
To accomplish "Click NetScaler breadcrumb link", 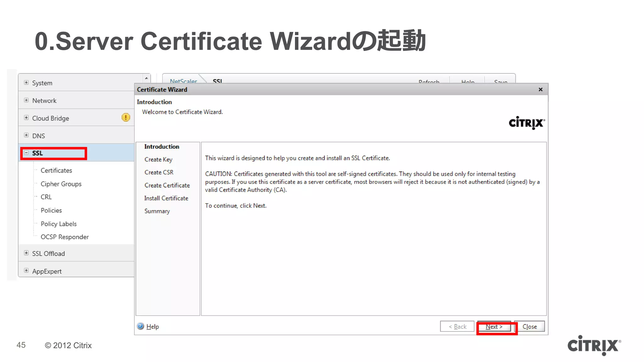I will pos(183,81).
